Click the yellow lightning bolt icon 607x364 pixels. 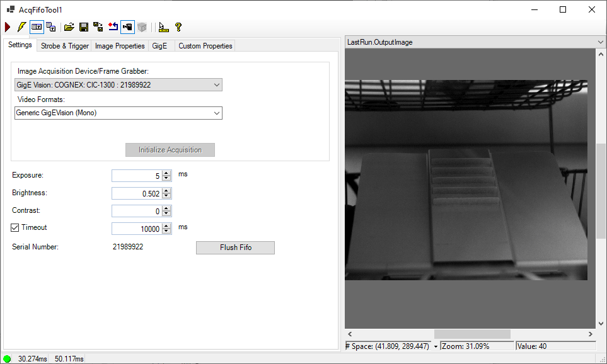[x=21, y=27]
